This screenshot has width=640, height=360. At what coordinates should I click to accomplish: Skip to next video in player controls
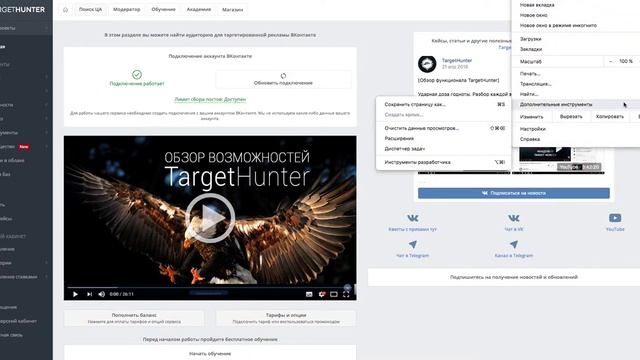coord(89,294)
